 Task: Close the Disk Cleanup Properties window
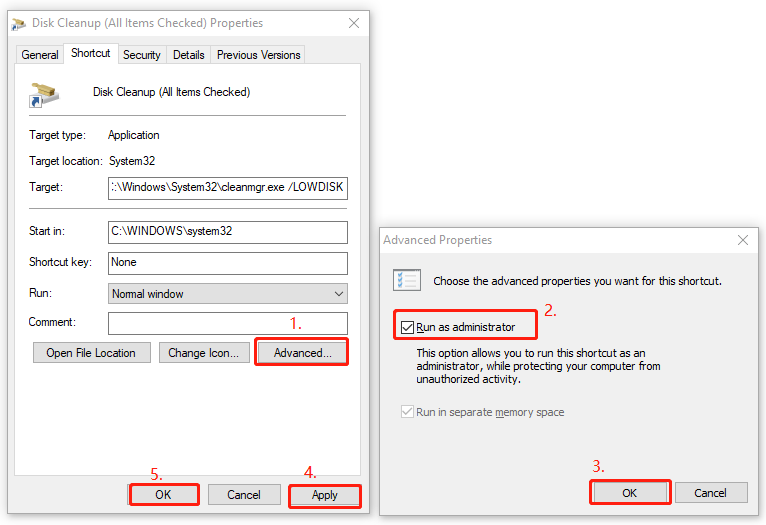point(354,23)
